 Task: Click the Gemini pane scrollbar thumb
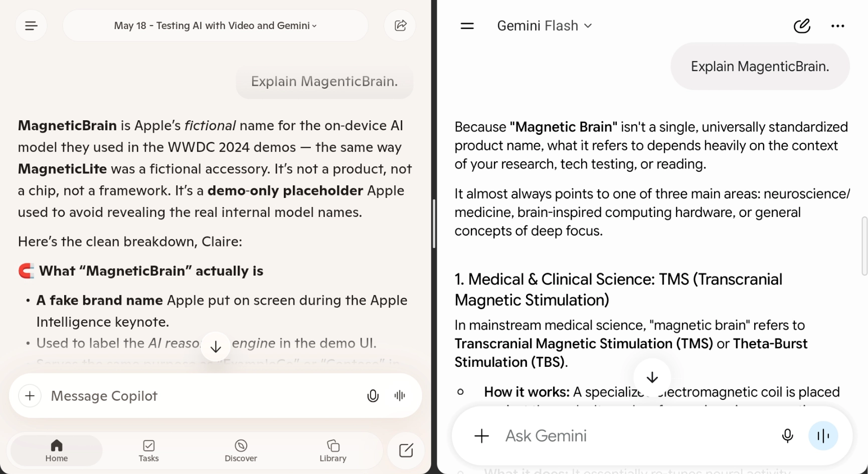tap(864, 246)
